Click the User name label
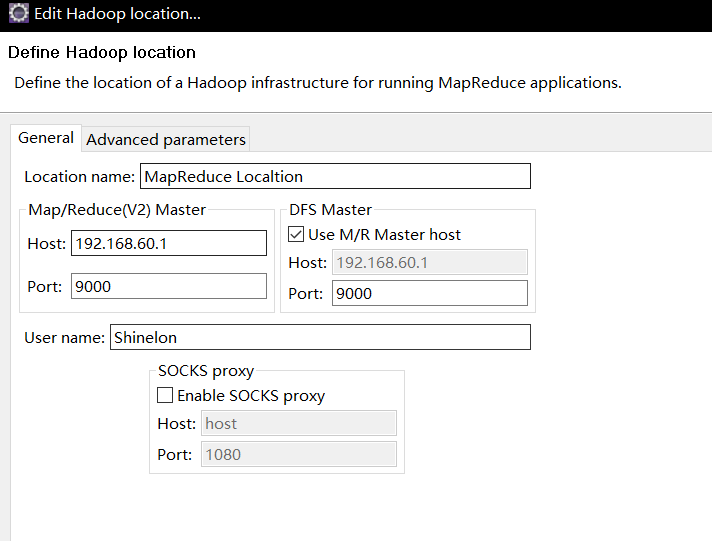712x541 pixels. click(x=64, y=338)
